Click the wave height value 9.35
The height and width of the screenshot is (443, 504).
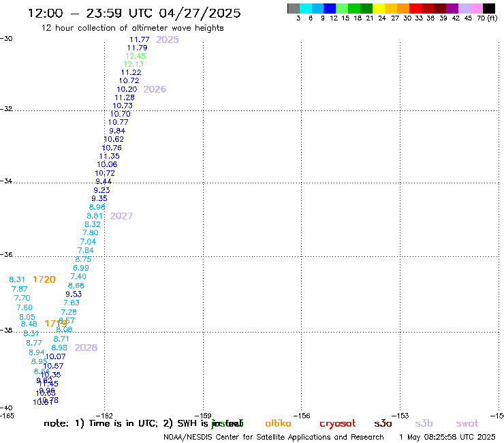[99, 198]
